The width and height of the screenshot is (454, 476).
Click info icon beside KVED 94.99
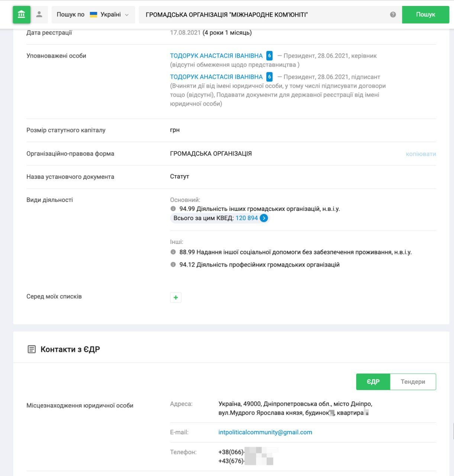(x=173, y=209)
